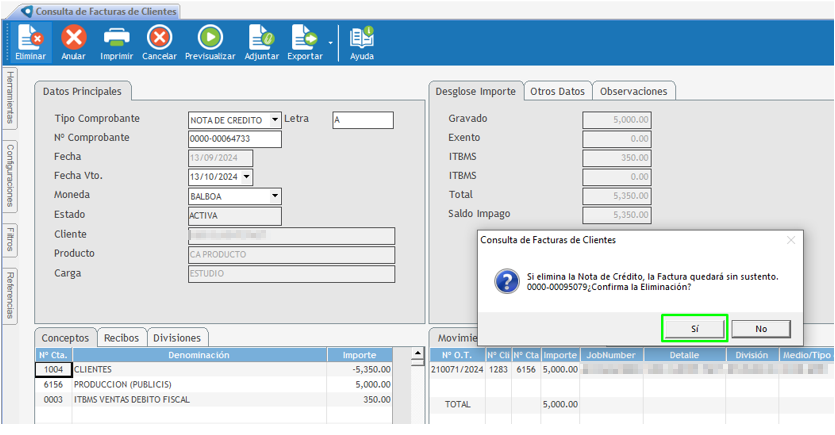This screenshot has height=435, width=835.
Task: Click the Cancelar toolbar icon
Action: point(159,39)
